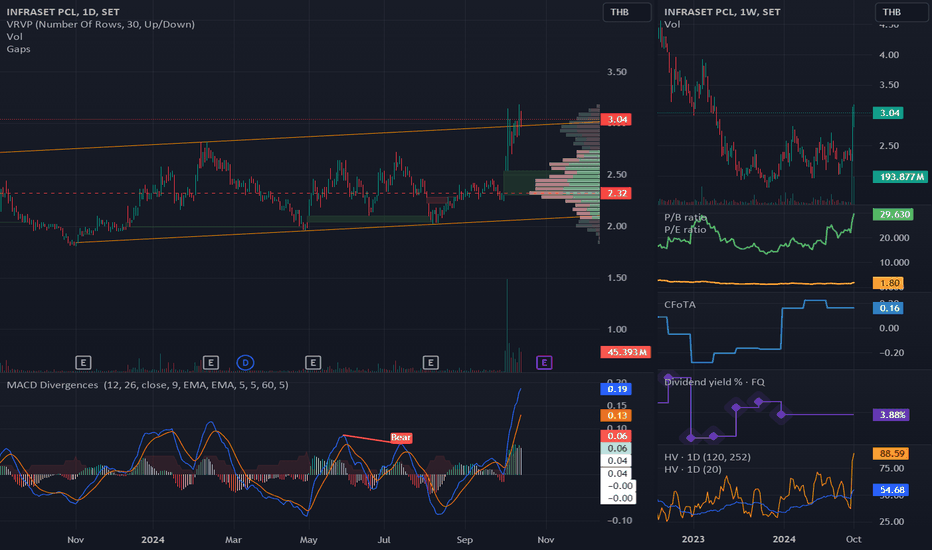Click the purple 3.88% dividend yield label
This screenshot has height=550, width=932.
891,414
